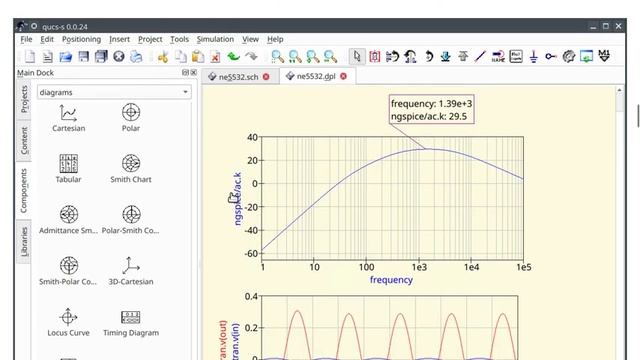Select the 3D-Cartesian diagram
The image size is (640, 360).
point(131,271)
